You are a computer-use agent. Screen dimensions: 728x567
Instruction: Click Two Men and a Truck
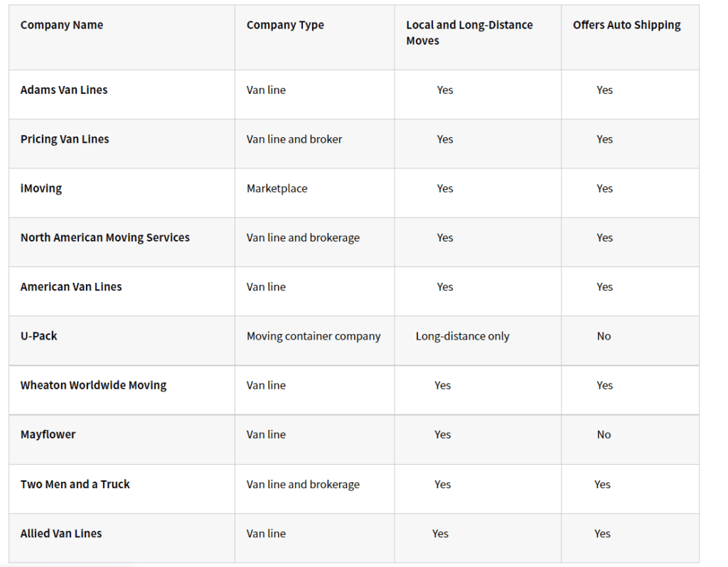(x=75, y=485)
